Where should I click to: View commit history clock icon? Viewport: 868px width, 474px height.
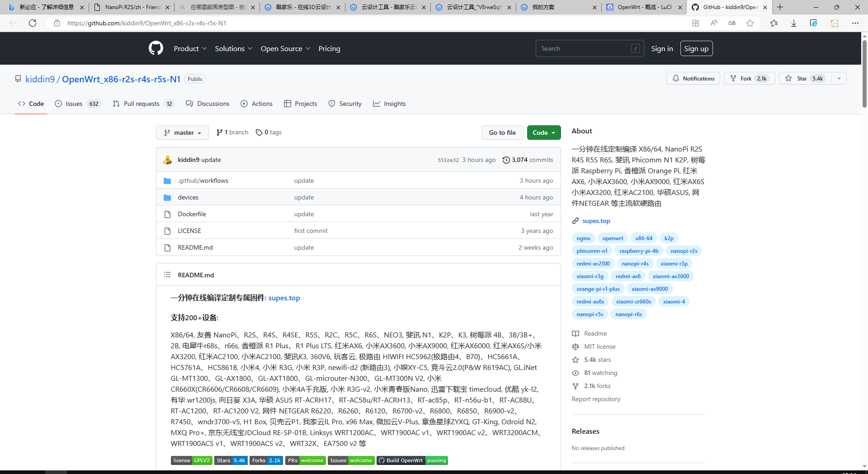click(506, 160)
